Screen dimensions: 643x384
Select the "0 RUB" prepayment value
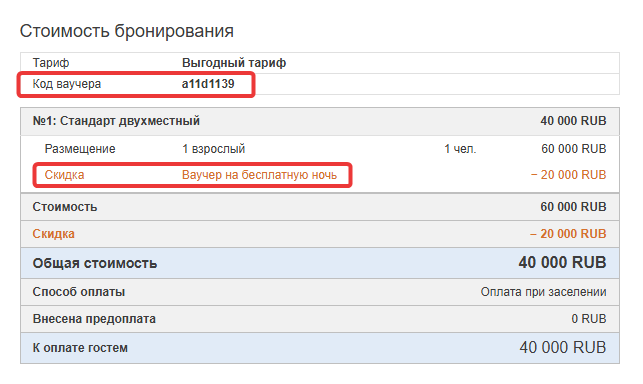click(x=588, y=319)
